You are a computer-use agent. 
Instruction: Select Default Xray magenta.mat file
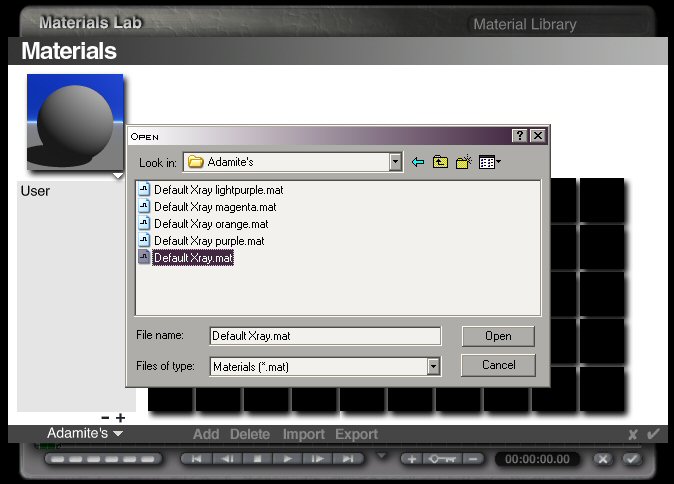215,207
